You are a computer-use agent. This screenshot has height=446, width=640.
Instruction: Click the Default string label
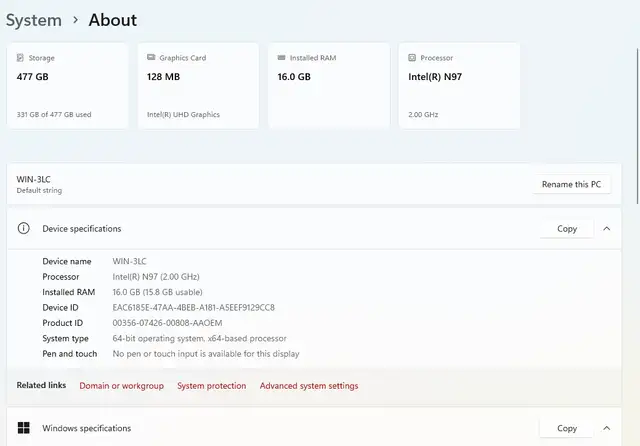[39, 191]
